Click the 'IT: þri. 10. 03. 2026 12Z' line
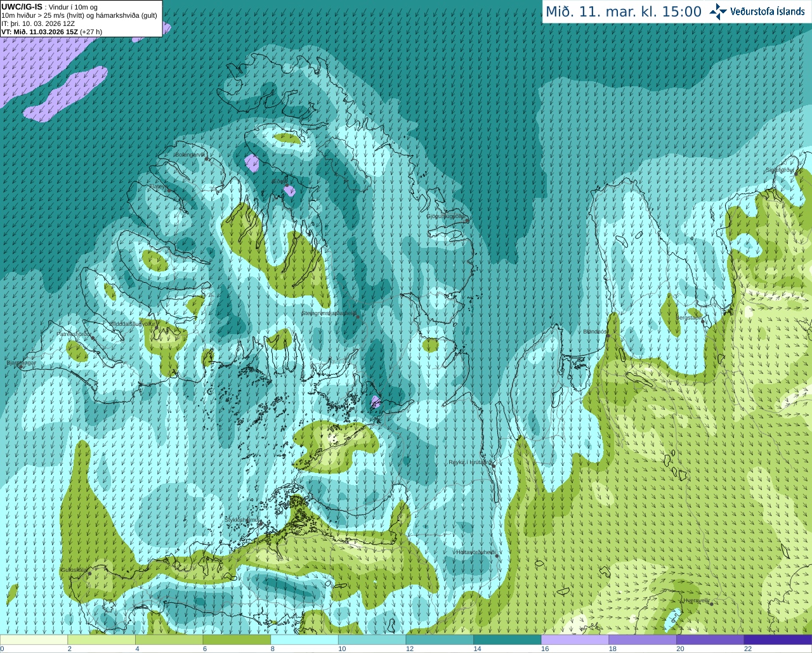Viewport: 812px width, 653px height. (38, 23)
